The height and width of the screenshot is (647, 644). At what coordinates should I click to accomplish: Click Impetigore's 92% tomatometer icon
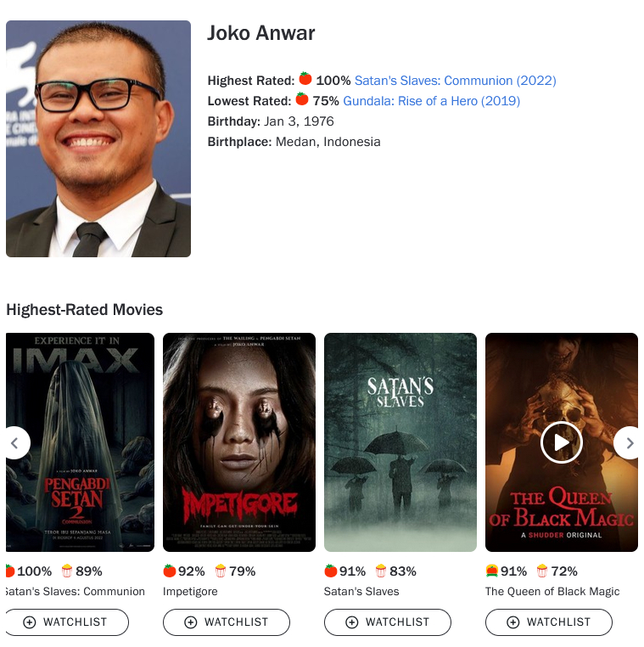click(x=170, y=571)
